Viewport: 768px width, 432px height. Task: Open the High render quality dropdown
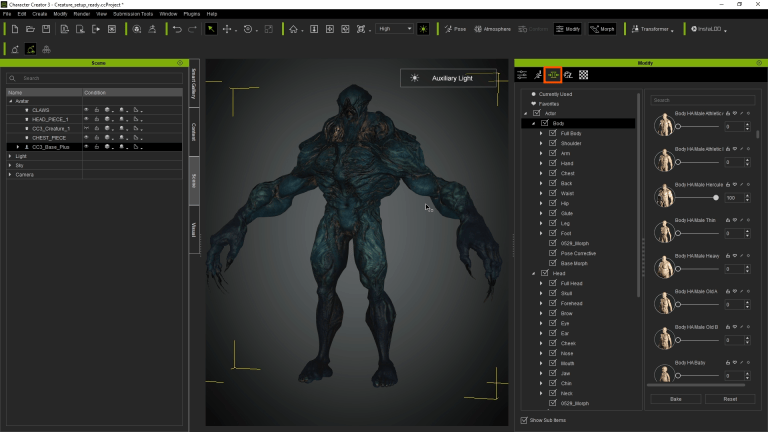tap(395, 29)
